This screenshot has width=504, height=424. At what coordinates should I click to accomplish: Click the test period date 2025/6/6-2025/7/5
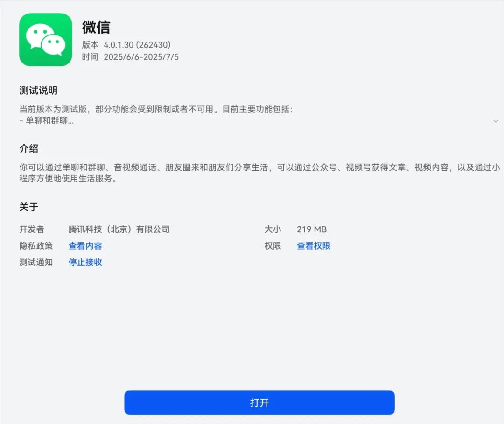pyautogui.click(x=141, y=57)
